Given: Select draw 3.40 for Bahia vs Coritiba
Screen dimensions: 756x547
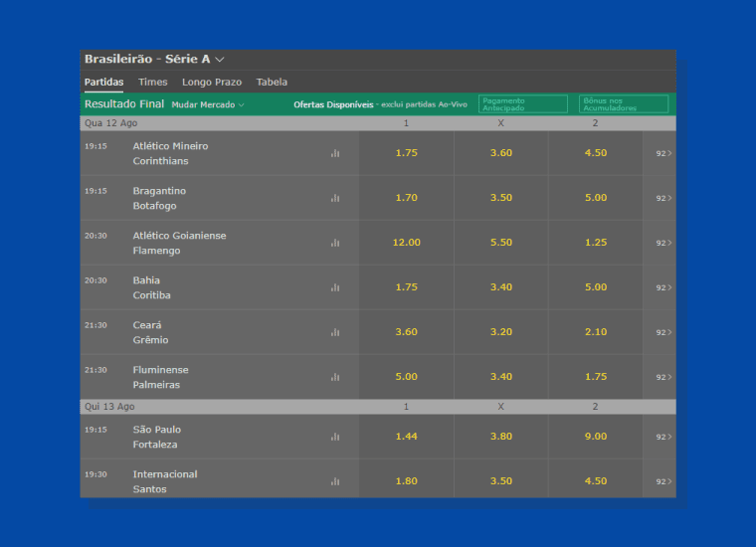Looking at the screenshot, I should [x=501, y=287].
